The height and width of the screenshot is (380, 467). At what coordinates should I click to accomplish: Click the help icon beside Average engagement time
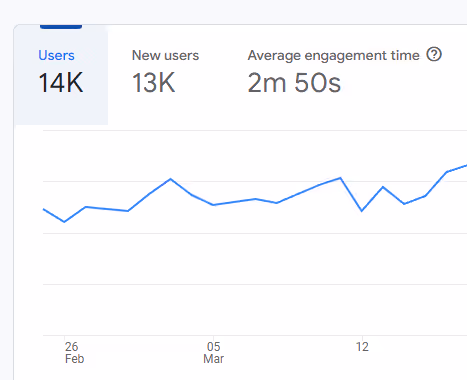click(434, 54)
